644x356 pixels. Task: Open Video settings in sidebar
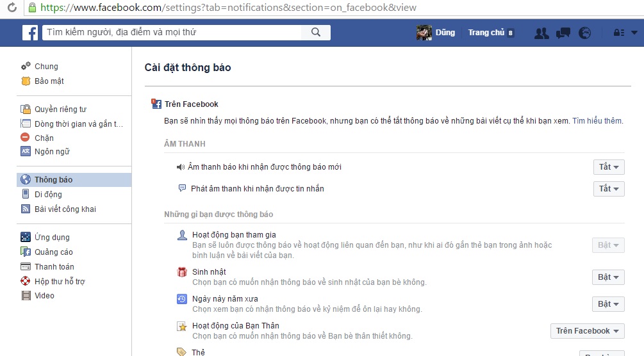[44, 296]
